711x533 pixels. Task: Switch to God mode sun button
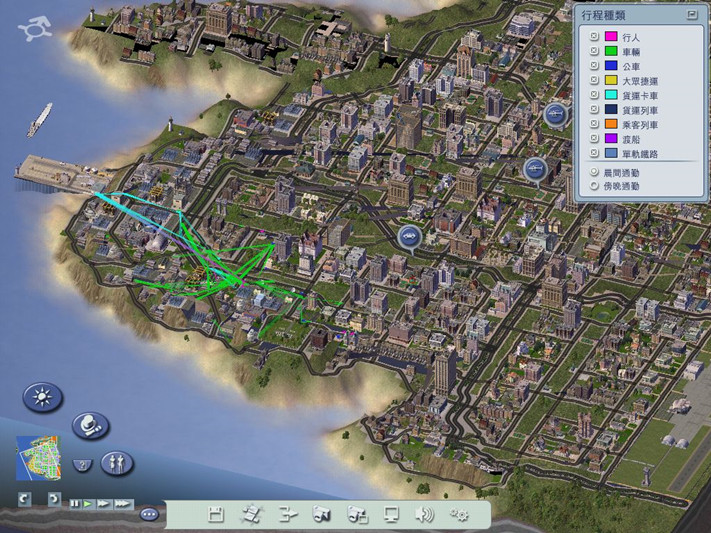(43, 397)
